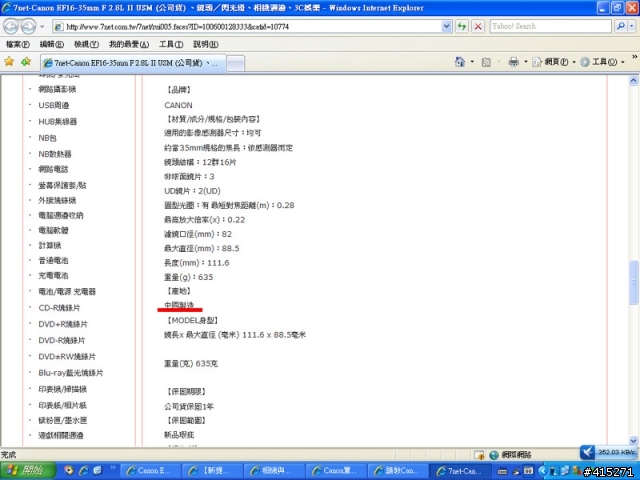Select the 7net-Canon EF16-35mm browser tab
The height and width of the screenshot is (480, 640).
click(133, 63)
